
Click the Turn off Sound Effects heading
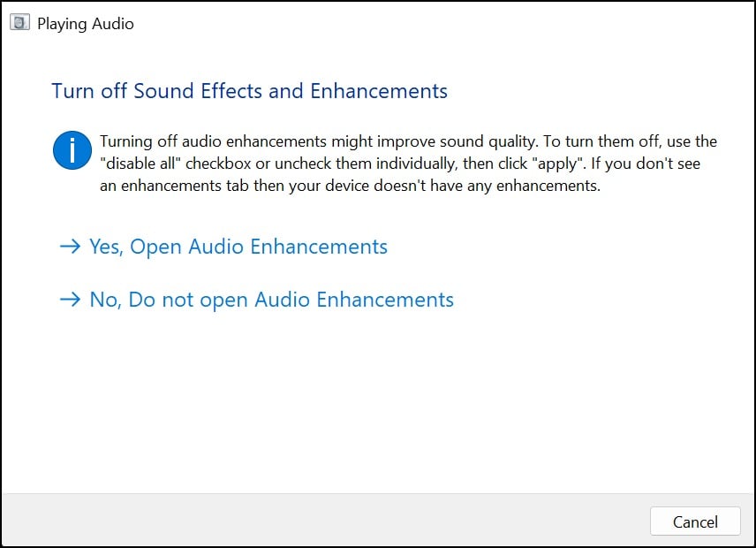pos(249,91)
